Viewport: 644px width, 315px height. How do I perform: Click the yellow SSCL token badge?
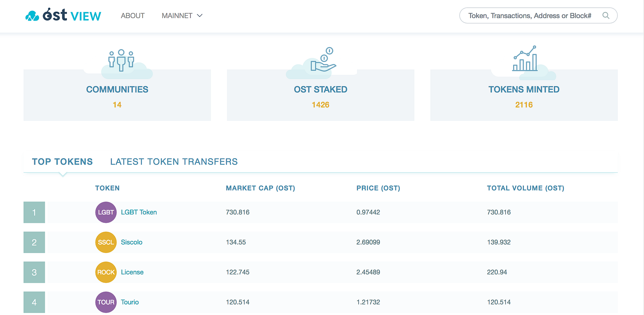click(x=106, y=242)
